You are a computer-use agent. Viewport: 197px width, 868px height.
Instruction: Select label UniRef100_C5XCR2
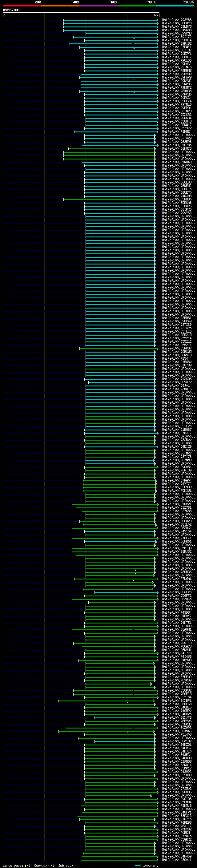[177, 115]
